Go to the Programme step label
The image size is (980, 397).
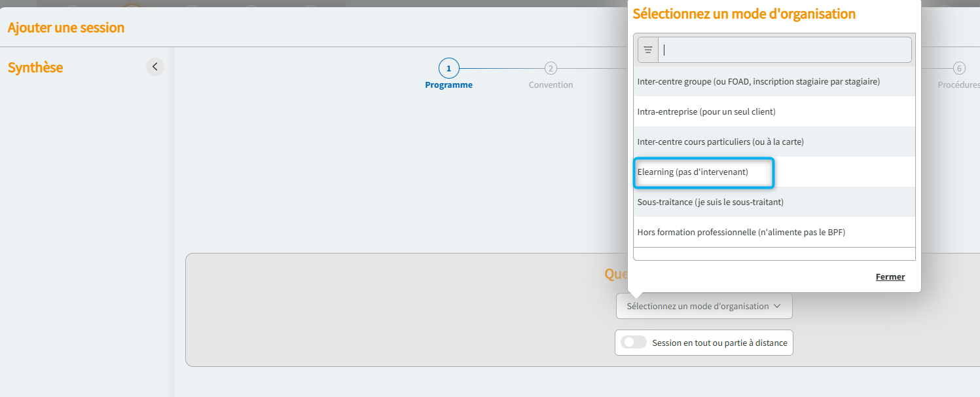[x=448, y=85]
